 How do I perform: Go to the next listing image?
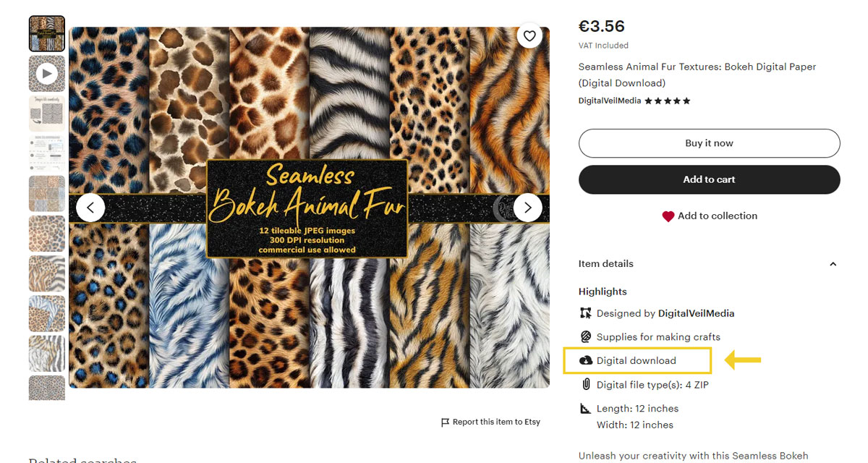tap(528, 208)
